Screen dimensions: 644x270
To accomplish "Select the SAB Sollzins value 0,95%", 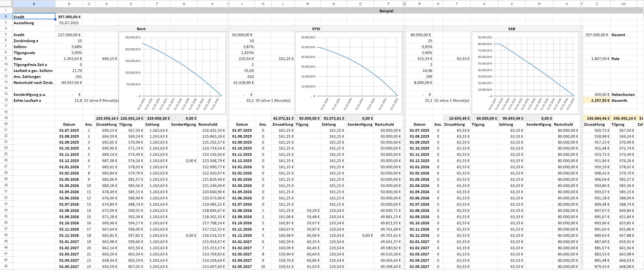I will (x=419, y=47).
